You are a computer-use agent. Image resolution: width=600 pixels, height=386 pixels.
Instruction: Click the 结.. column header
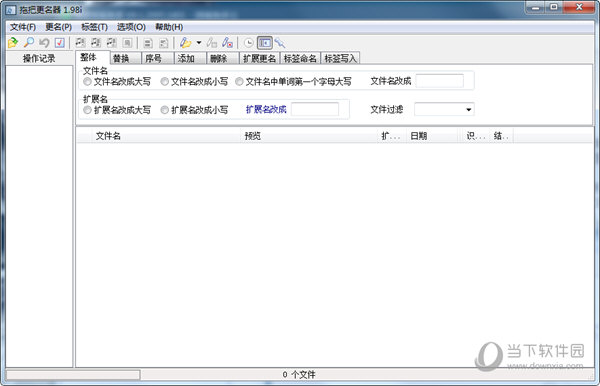(x=501, y=136)
